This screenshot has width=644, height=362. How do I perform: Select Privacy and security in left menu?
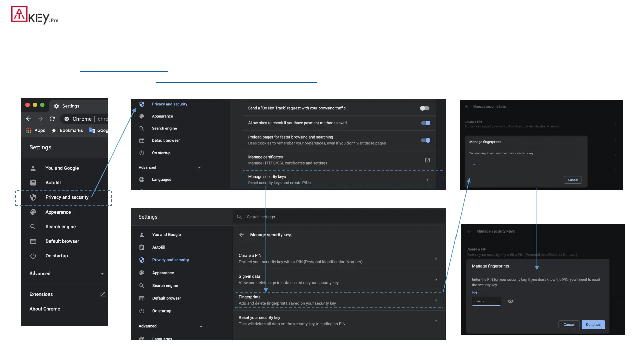point(67,197)
